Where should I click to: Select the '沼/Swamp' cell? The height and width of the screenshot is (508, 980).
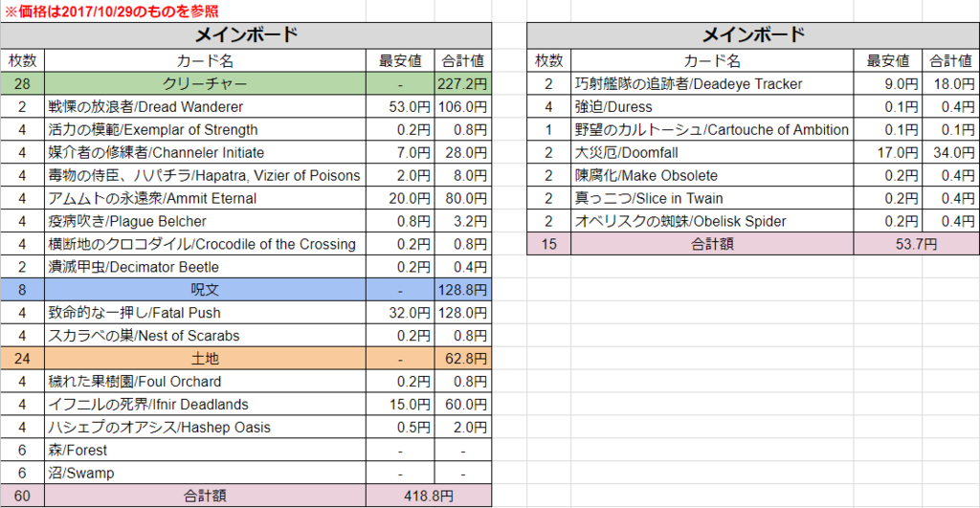[x=205, y=474]
